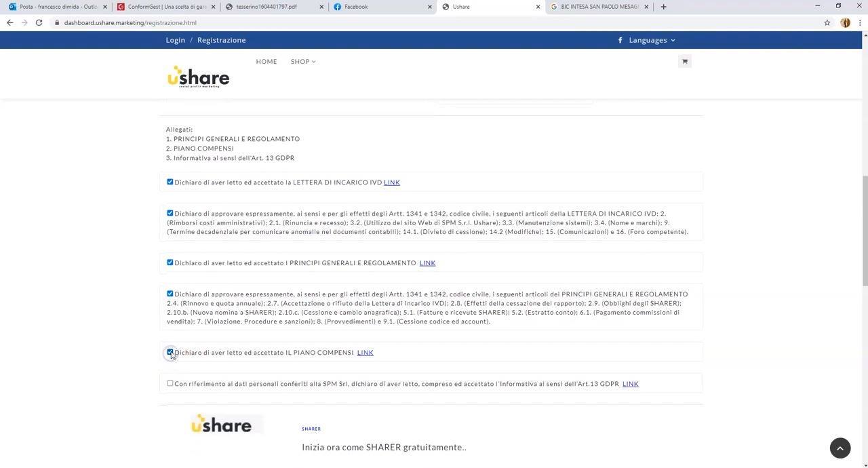This screenshot has height=468, width=868.
Task: Uncheck PRINCIPI GENERALI E REGOLAMENTO acceptance checkbox
Action: pyautogui.click(x=170, y=262)
